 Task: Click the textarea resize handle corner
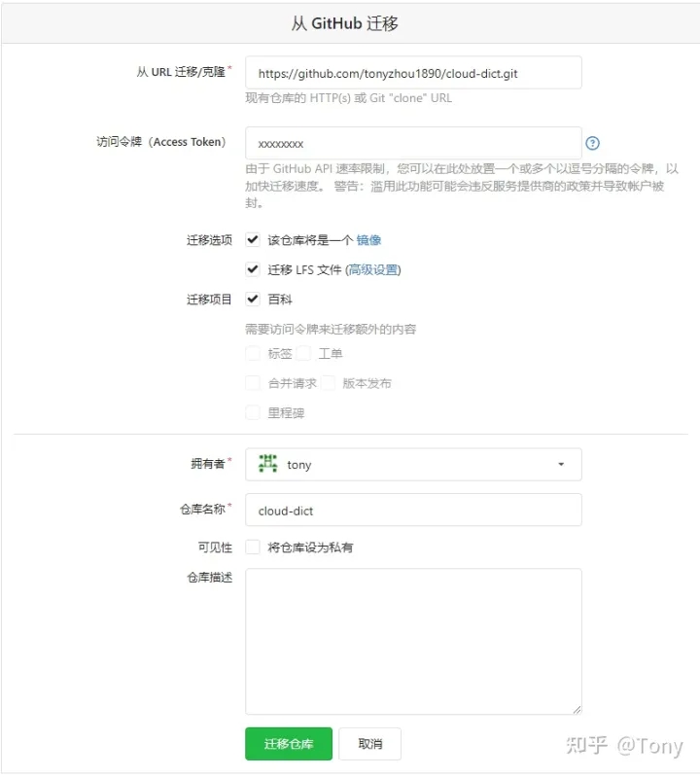click(577, 709)
